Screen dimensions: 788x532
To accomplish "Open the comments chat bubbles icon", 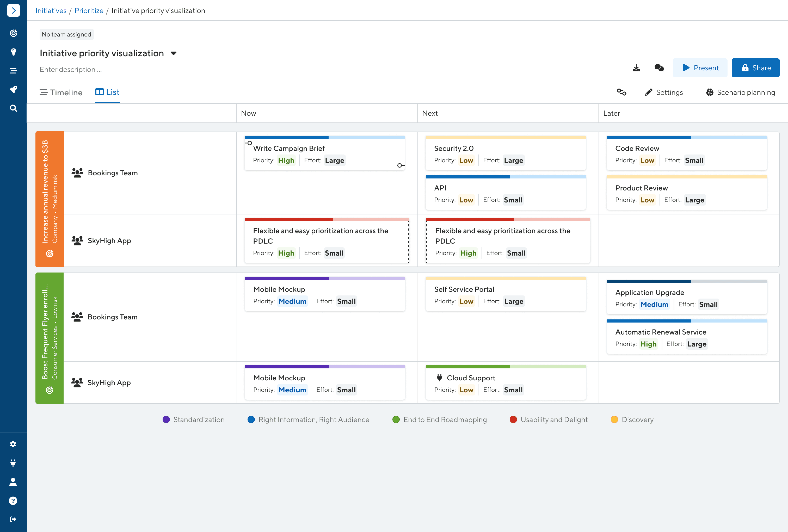I will point(659,68).
